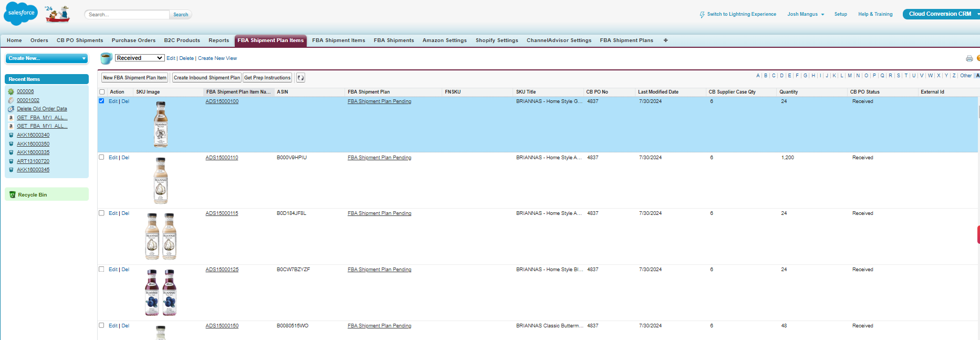Open the Help & Training link
The height and width of the screenshot is (340, 980).
point(875,14)
